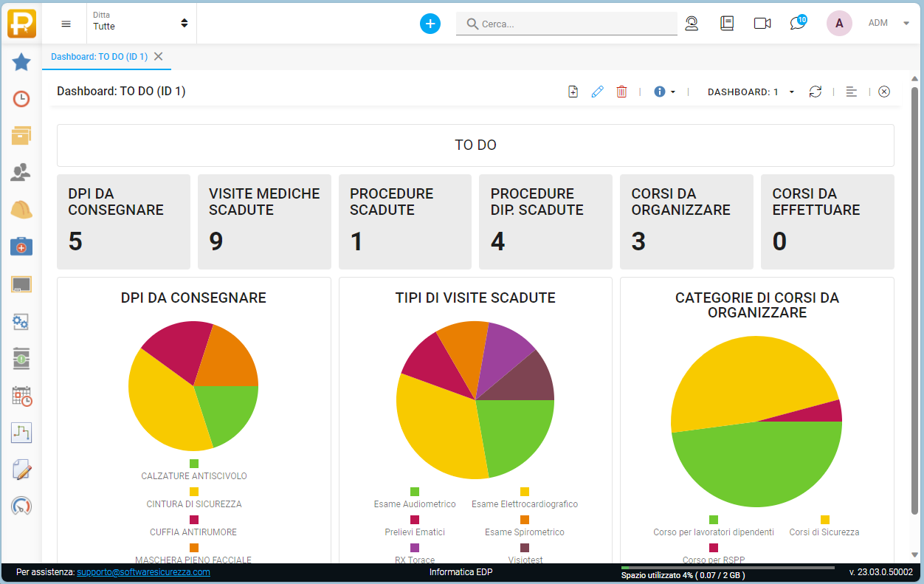Open the favorites star in sidebar
Viewport: 924px width, 584px height.
[21, 62]
